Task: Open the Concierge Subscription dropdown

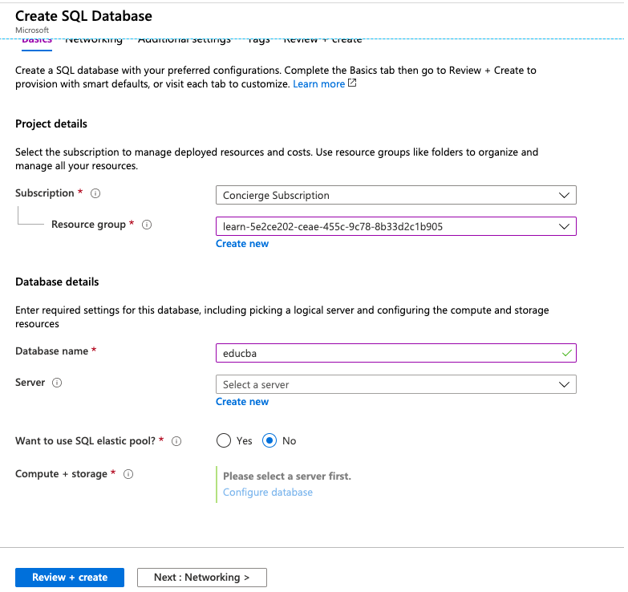Action: click(x=396, y=195)
